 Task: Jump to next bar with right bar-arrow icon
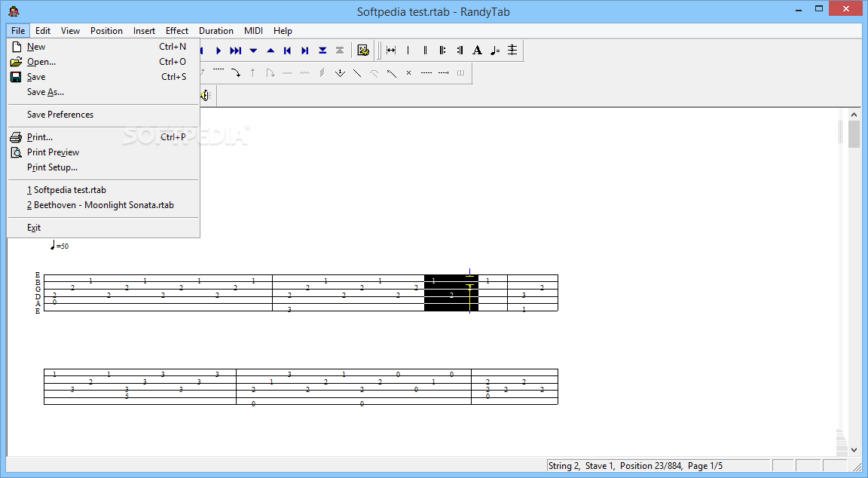tap(304, 51)
